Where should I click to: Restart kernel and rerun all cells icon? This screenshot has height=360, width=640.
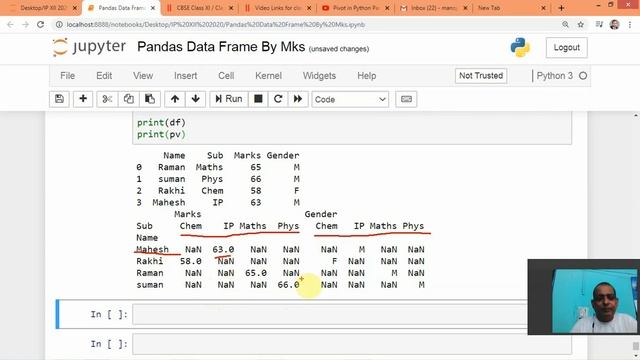pyautogui.click(x=298, y=99)
